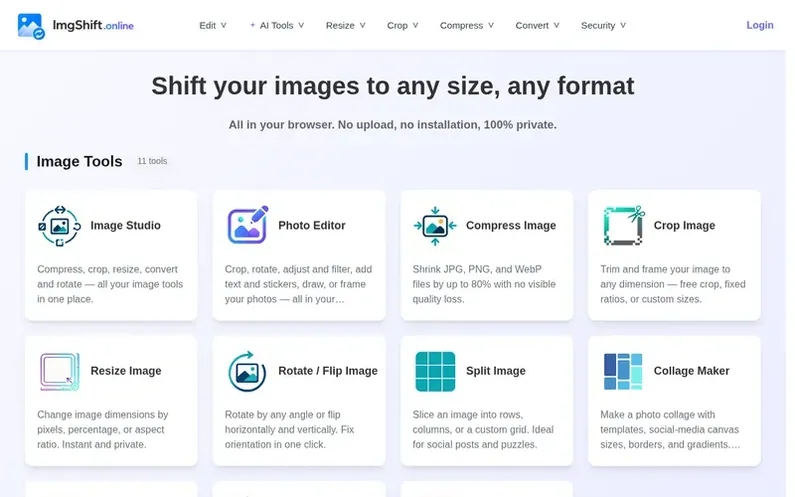
Task: Click 'Change image dimensions by' description text
Action: [103, 430]
